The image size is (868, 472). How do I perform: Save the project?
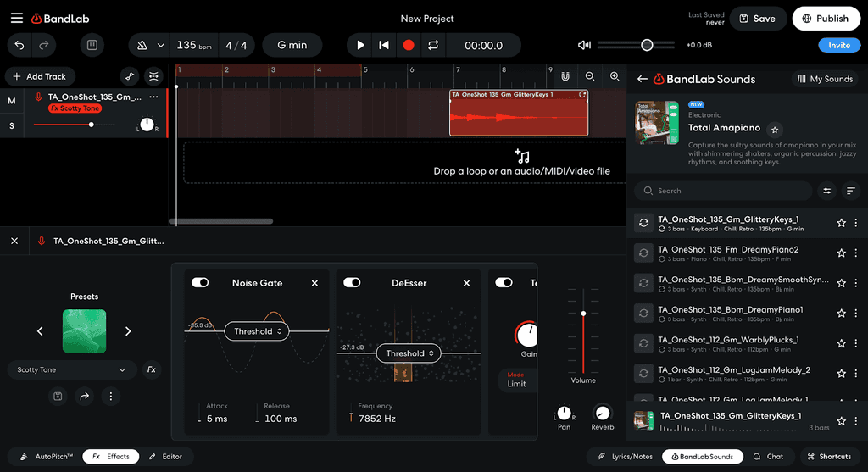(758, 19)
